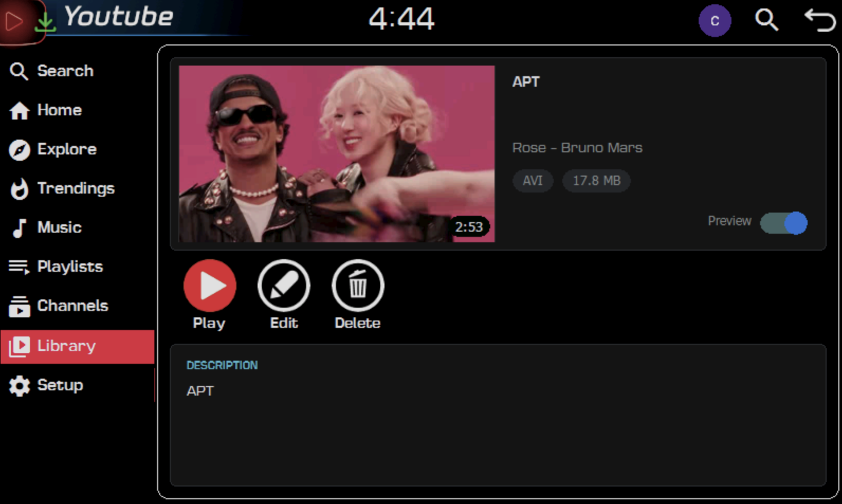Click the Music note icon
The image size is (842, 504).
19,228
